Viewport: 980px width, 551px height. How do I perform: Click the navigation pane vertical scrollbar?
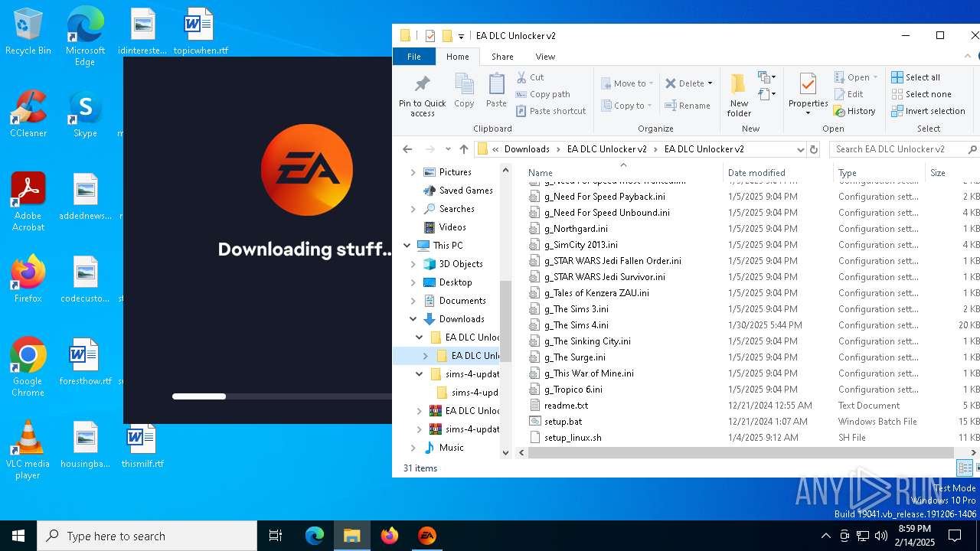point(505,320)
